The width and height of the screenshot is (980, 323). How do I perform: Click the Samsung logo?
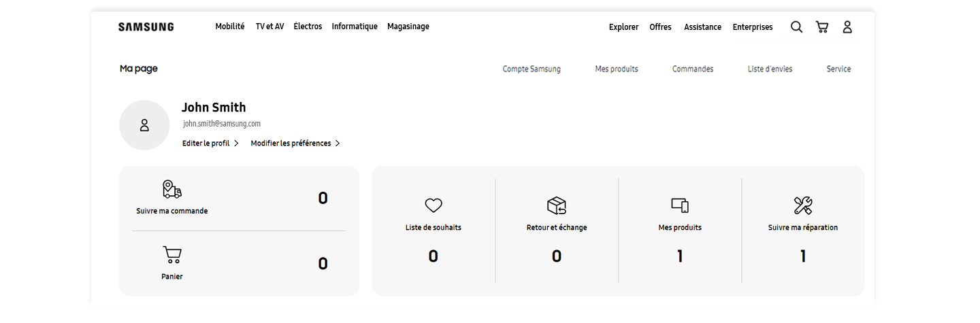[x=146, y=27]
